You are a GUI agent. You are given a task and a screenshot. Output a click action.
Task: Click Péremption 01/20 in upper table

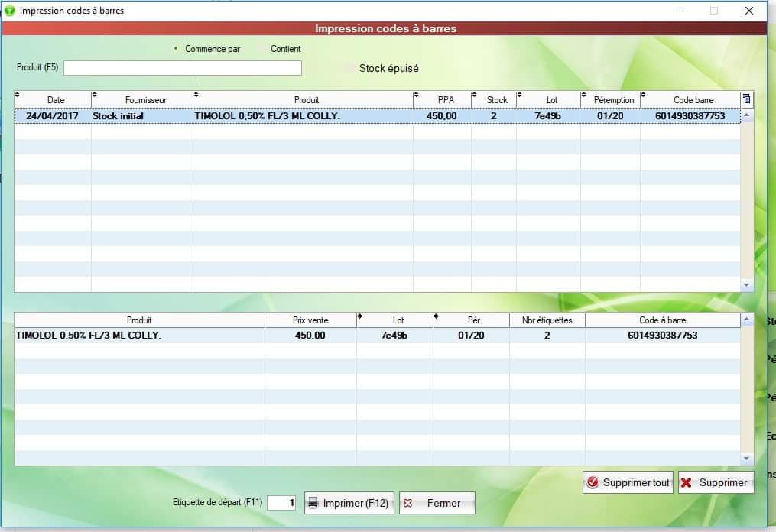click(x=610, y=116)
